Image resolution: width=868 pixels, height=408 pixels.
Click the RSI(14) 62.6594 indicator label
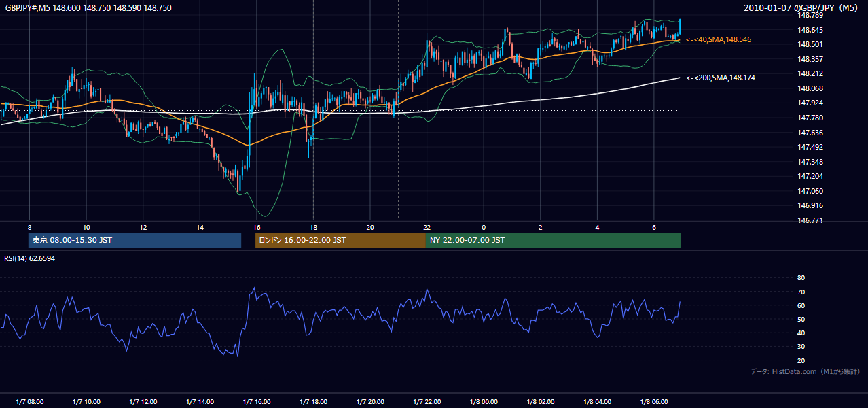(29, 258)
